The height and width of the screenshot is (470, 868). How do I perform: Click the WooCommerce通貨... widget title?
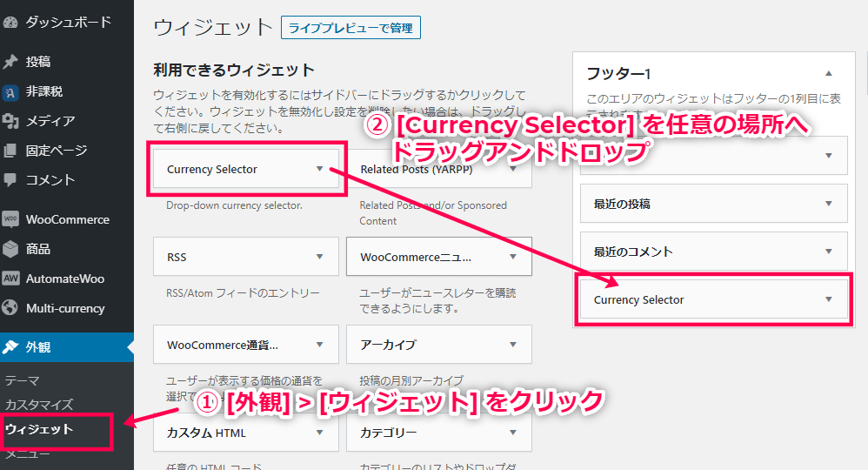click(223, 345)
